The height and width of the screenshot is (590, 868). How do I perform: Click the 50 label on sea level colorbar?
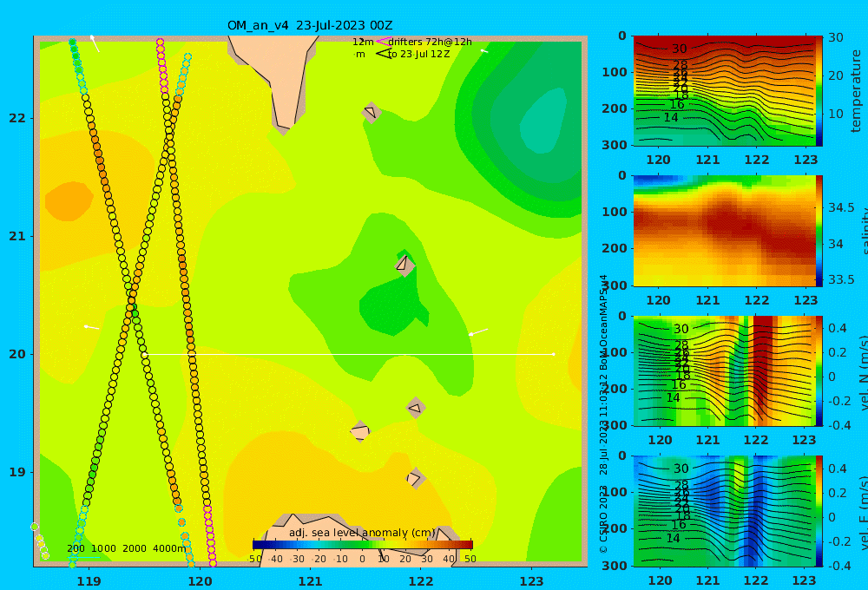(x=470, y=559)
